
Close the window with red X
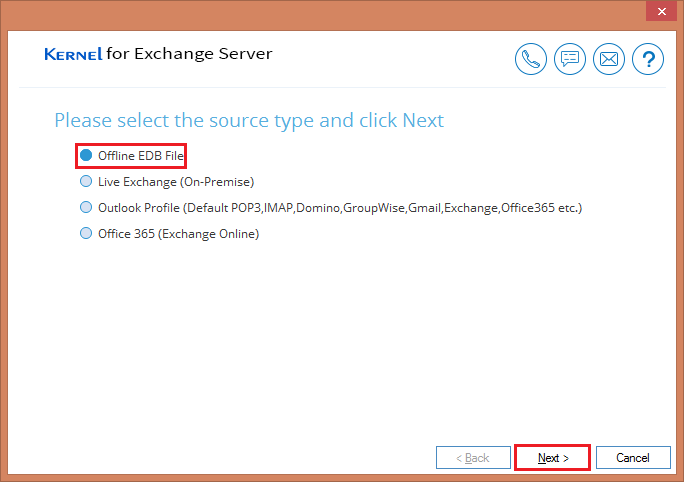pyautogui.click(x=658, y=12)
